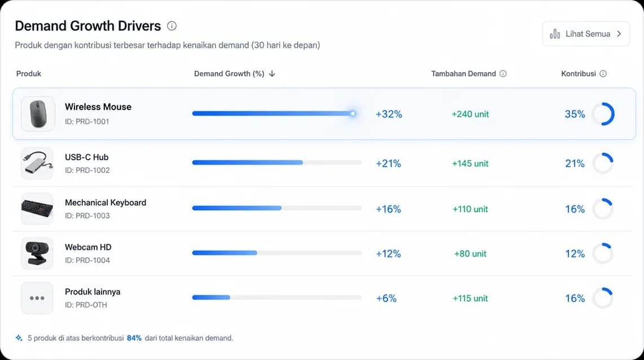Click the Produk lainnya contribution ring
Viewport: 644px width, 360px height.
(x=603, y=298)
